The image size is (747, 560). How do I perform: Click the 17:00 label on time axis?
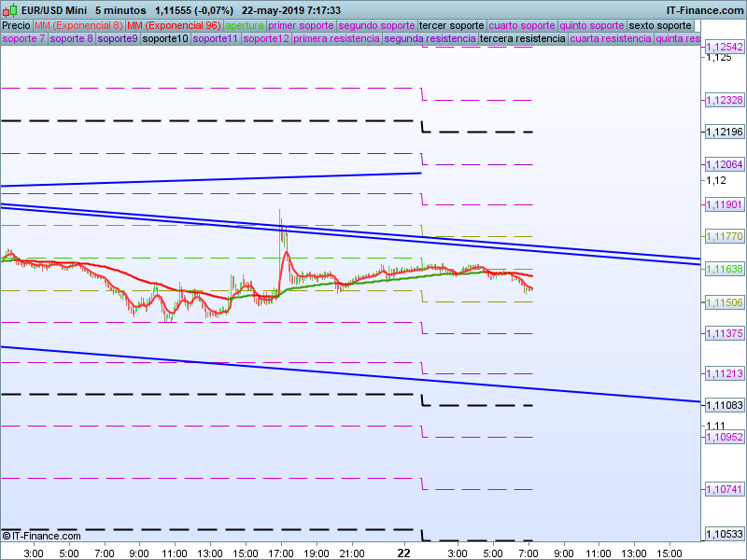(x=280, y=553)
